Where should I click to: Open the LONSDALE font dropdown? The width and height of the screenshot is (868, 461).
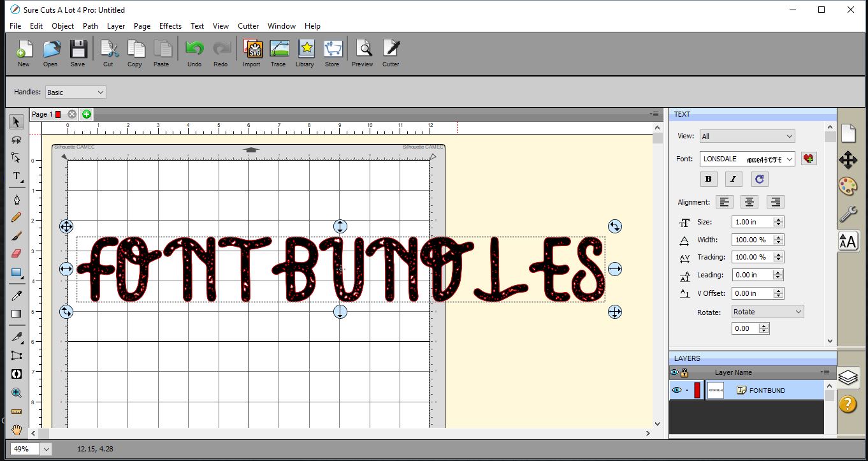747,159
